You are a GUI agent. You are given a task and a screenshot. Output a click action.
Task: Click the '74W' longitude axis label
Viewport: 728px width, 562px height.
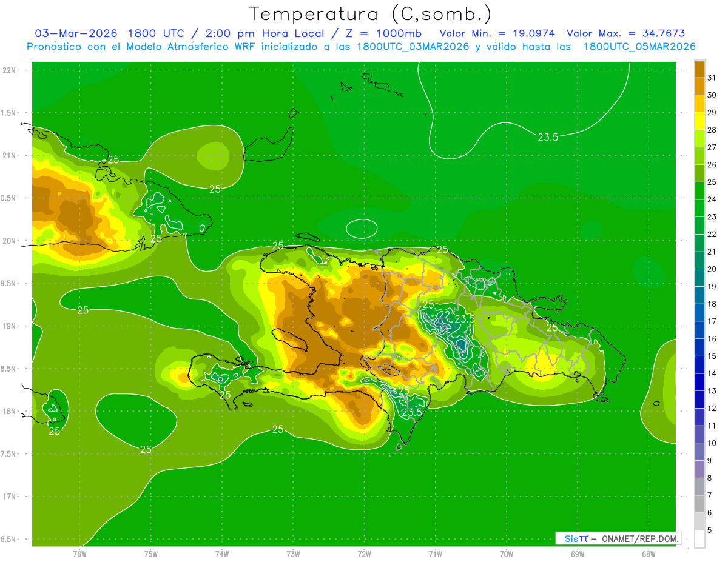(222, 554)
